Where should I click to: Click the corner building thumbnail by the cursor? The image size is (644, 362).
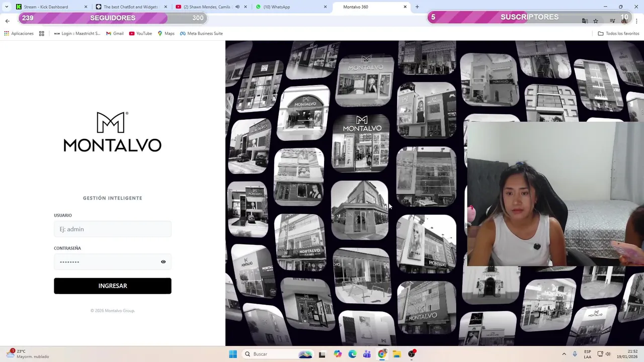(360, 210)
